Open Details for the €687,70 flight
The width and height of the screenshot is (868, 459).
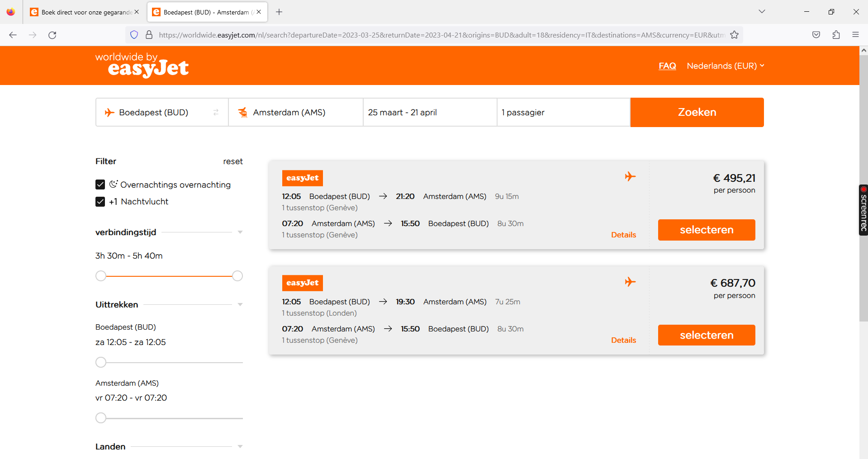click(623, 340)
